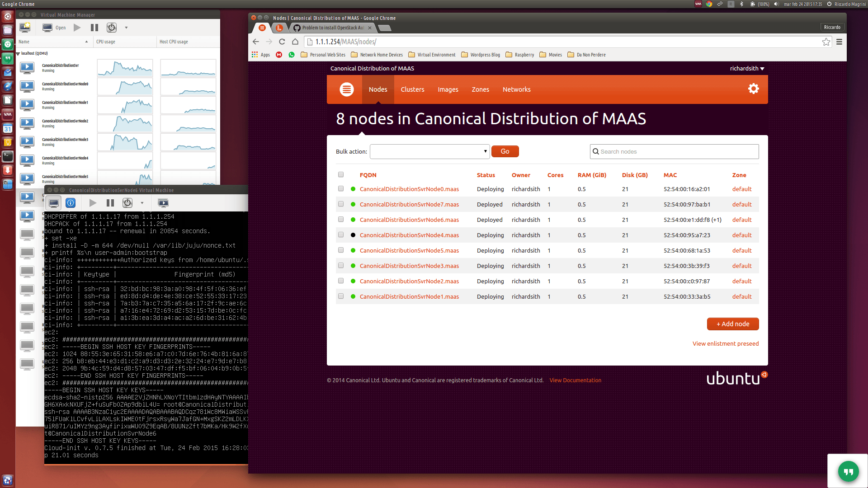Toggle select-all nodes checkbox
The height and width of the screenshot is (488, 868).
click(341, 174)
